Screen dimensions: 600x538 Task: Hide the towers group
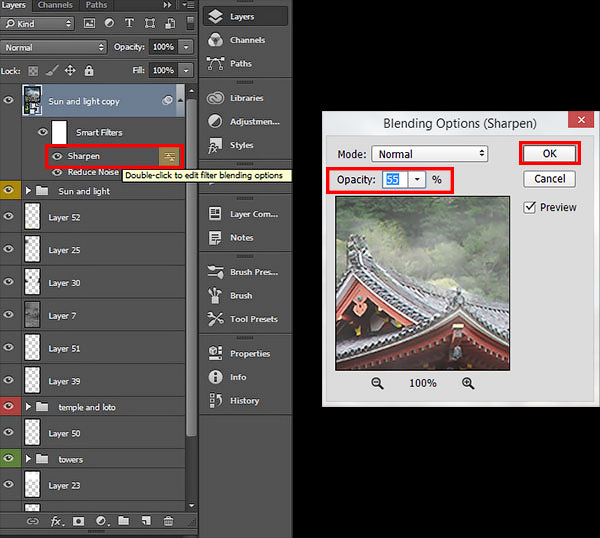(8, 458)
